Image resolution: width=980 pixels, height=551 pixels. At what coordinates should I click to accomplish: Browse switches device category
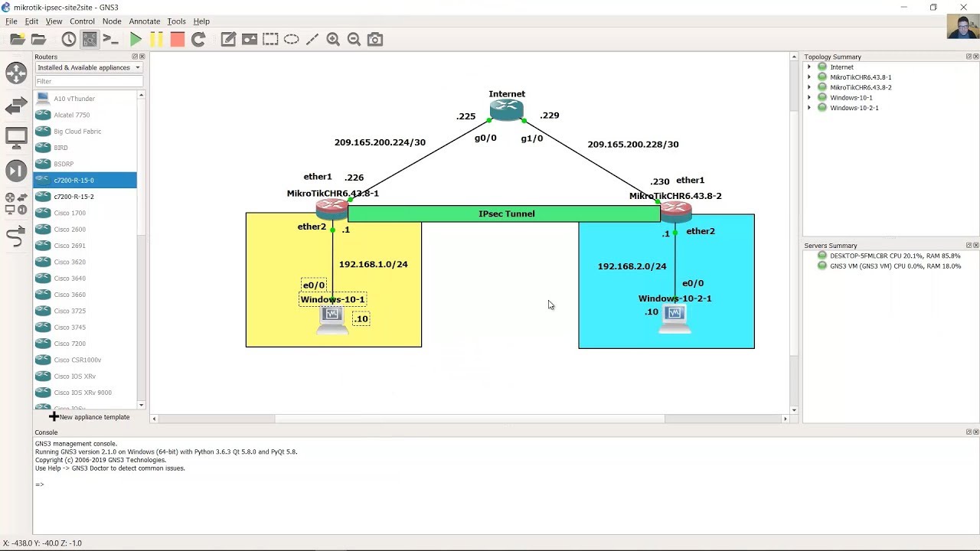pos(16,106)
